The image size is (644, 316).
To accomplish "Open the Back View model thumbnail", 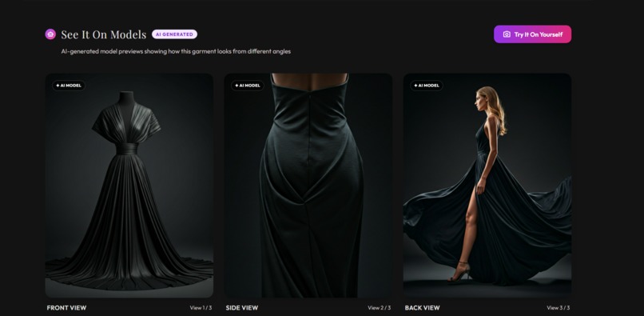I will click(x=487, y=186).
